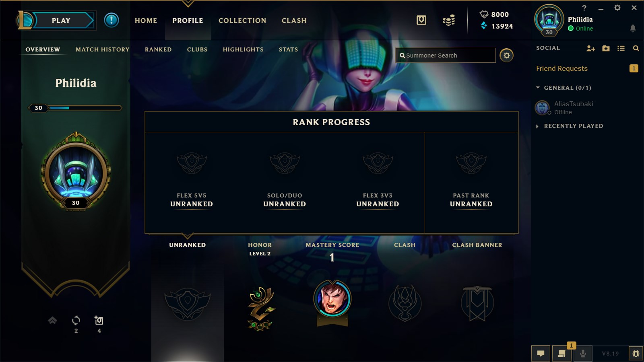Switch to the MATCH HISTORY tab
The width and height of the screenshot is (644, 362).
(x=103, y=49)
